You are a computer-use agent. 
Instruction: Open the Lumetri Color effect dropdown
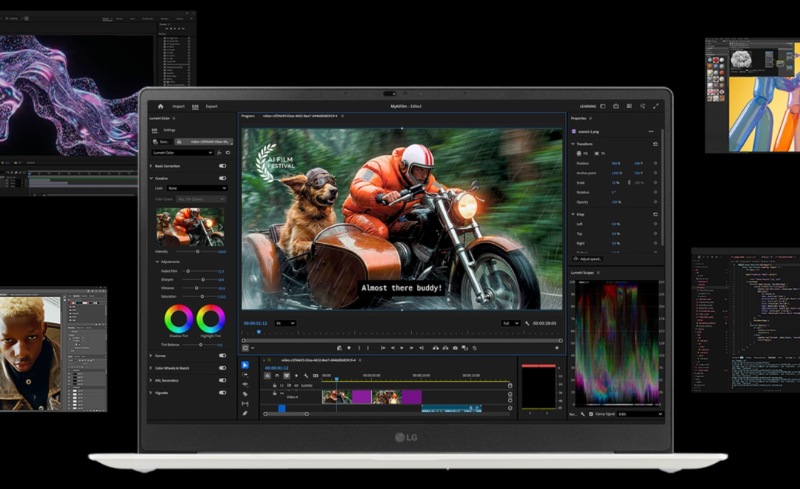(x=187, y=153)
